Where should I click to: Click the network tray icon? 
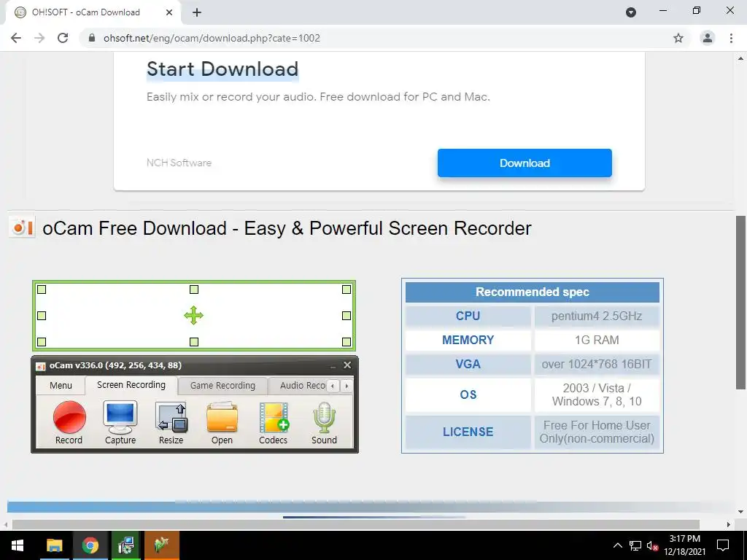635,545
